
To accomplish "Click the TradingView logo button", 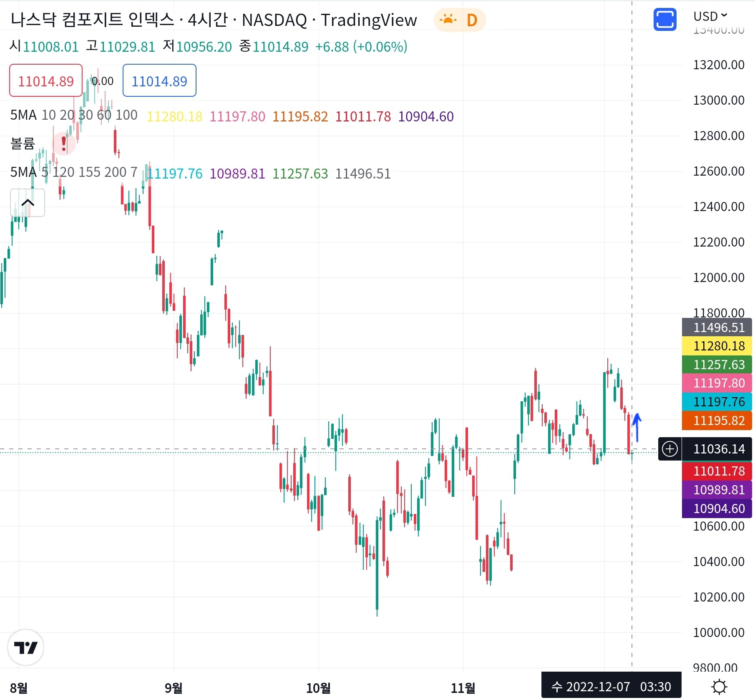I will point(26,647).
